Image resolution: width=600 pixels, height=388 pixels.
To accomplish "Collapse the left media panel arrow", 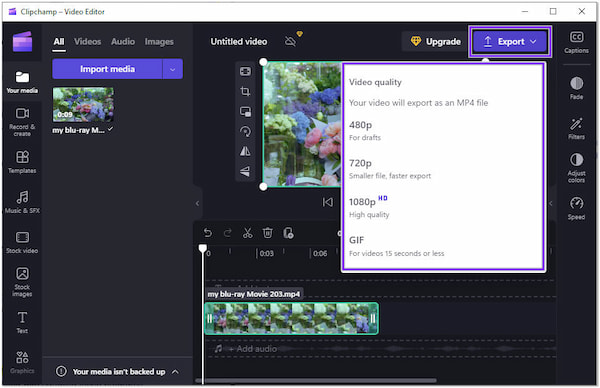I will (x=197, y=203).
